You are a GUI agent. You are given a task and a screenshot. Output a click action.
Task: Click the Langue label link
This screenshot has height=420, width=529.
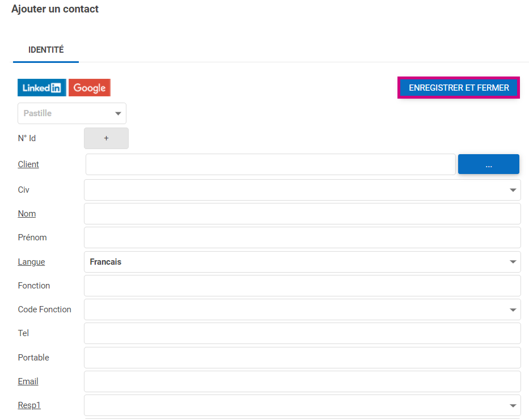point(31,262)
